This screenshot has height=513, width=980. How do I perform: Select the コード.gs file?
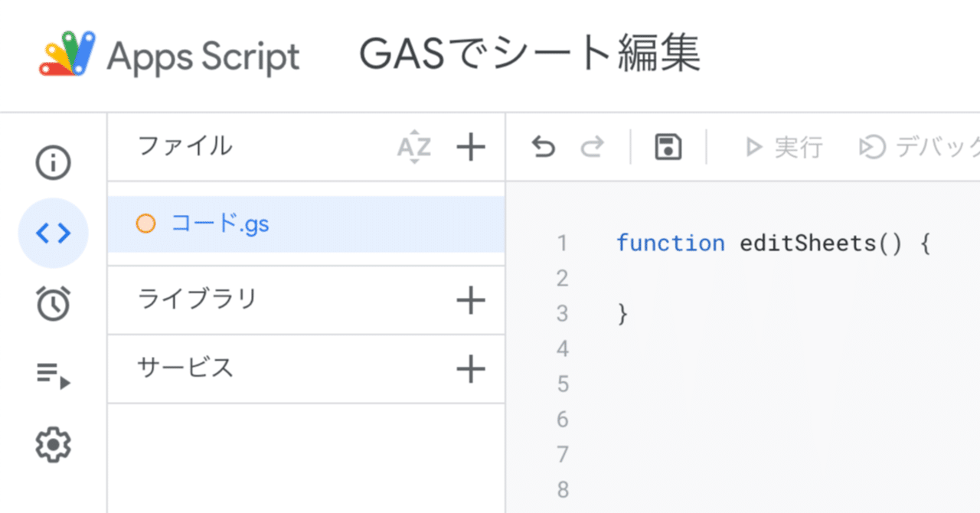click(x=220, y=224)
